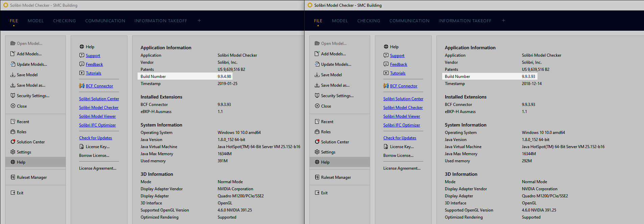Click BCF Connector icon in right window
This screenshot has height=224, width=644.
pos(386,86)
